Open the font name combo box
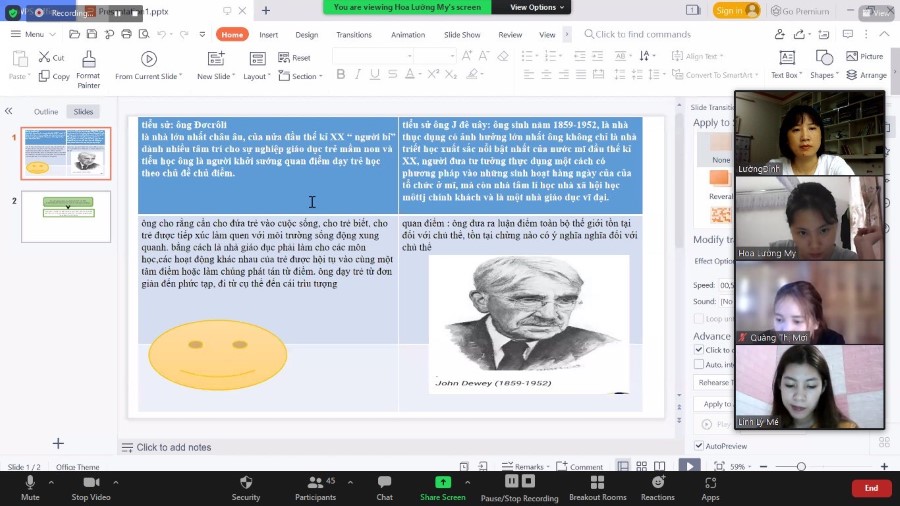Image resolution: width=900 pixels, height=506 pixels. point(373,56)
